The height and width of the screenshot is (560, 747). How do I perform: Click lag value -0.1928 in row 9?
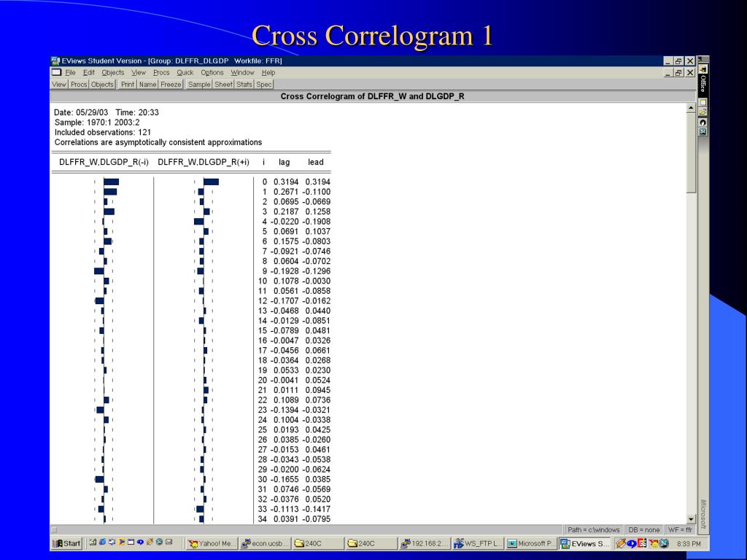pos(285,271)
